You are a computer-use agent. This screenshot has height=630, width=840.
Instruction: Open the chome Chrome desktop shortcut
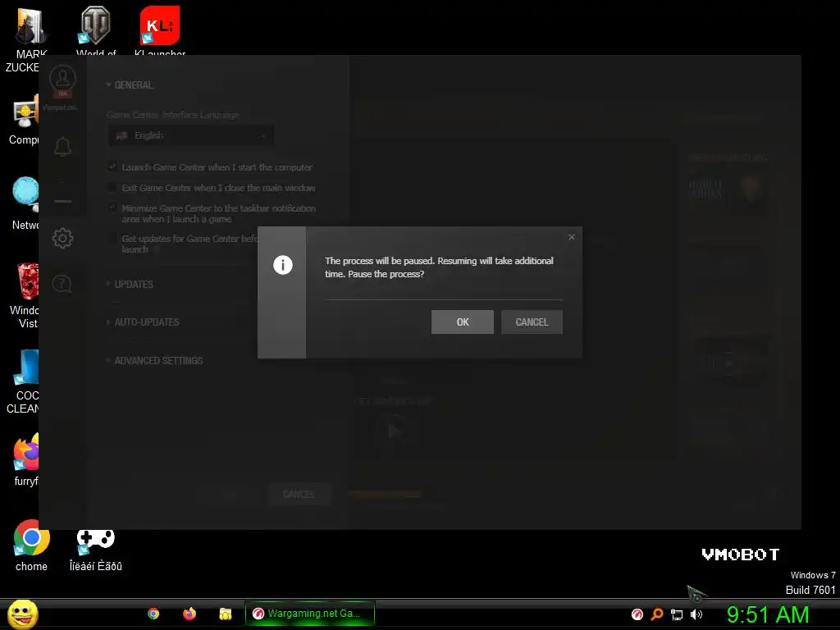[x=31, y=545]
